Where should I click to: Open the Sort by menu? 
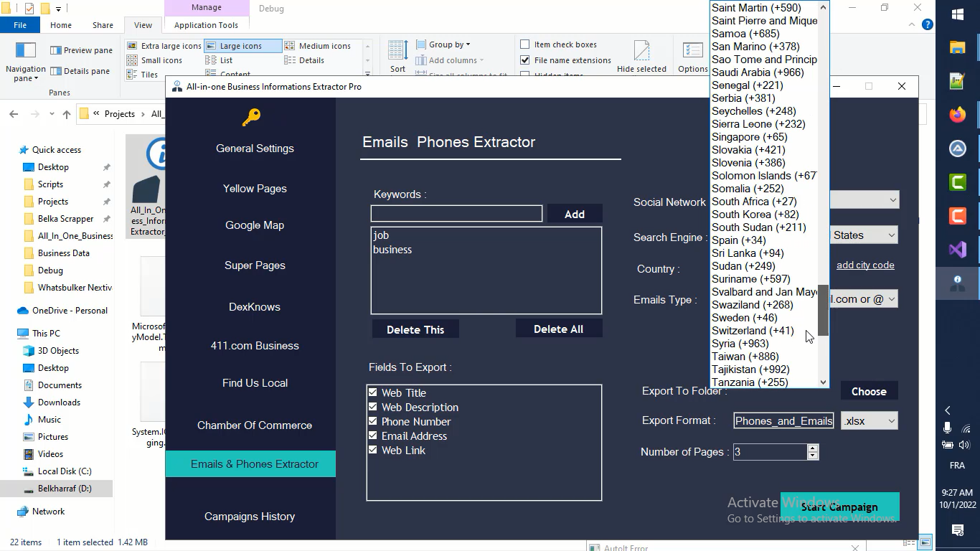398,57
